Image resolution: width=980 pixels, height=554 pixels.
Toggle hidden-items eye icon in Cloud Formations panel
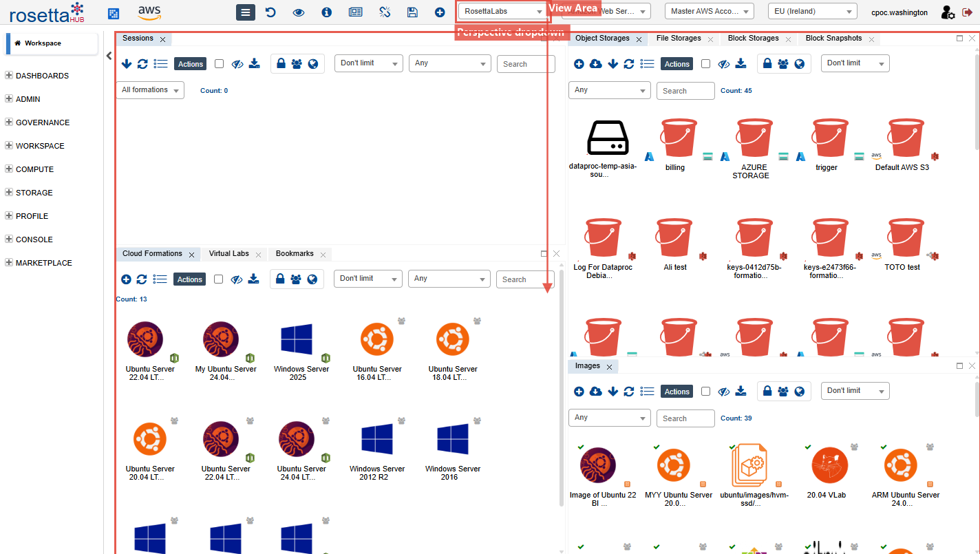click(x=237, y=279)
